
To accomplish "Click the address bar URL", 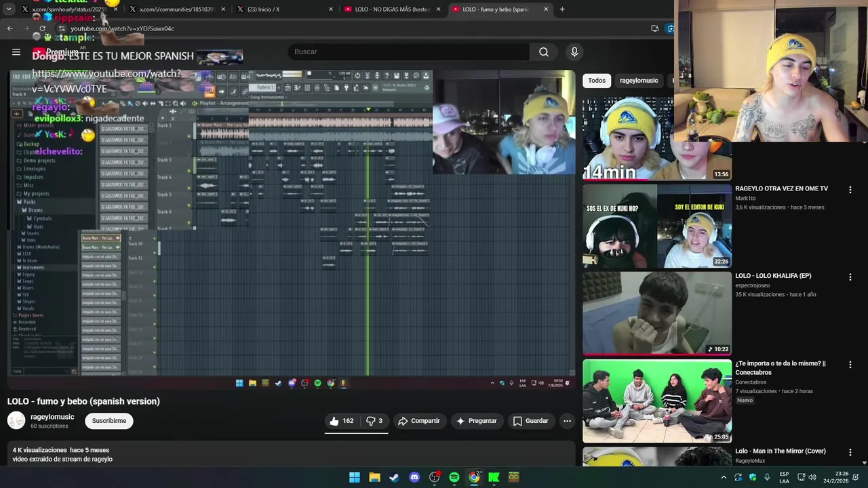I will coord(123,28).
